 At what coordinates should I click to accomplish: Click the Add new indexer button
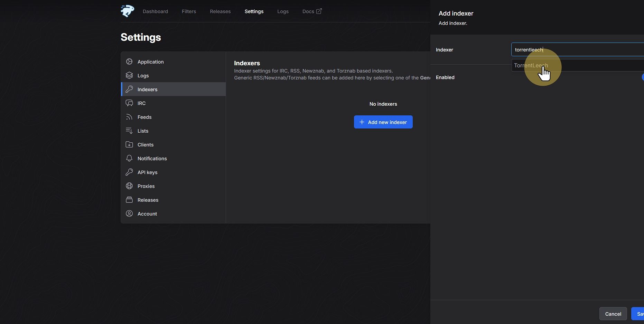[x=383, y=122]
